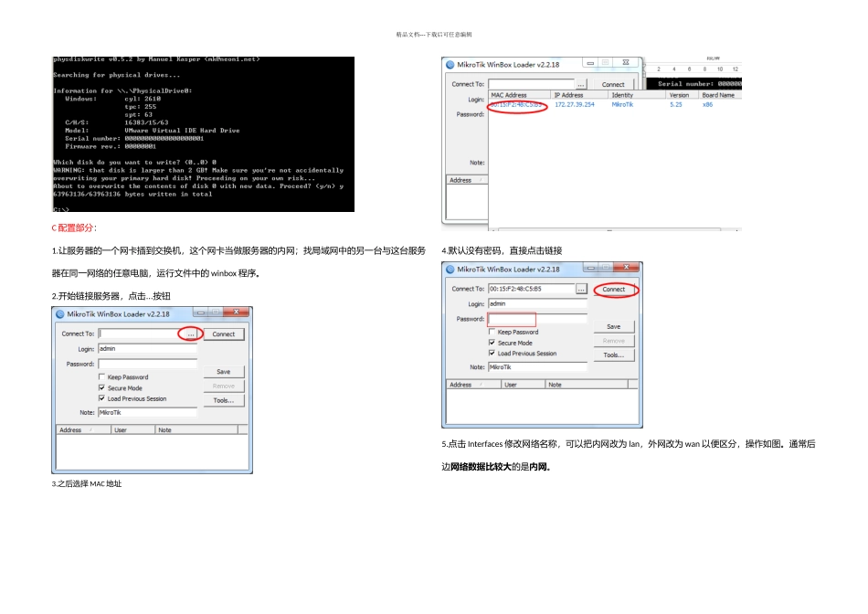Viewport: 868px width, 614px height.
Task: Minimize the step 4 WinBox Loader window
Action: coord(591,268)
